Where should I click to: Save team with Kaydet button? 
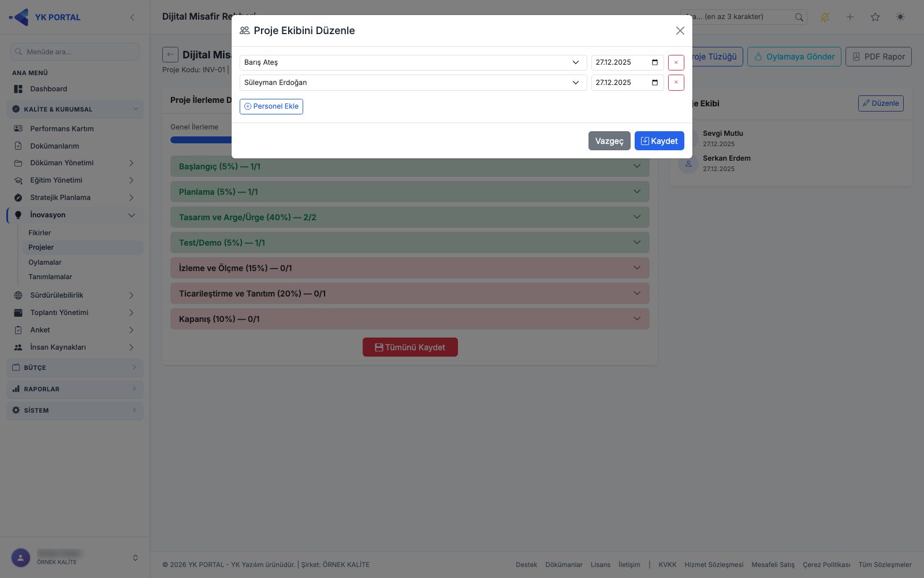click(x=659, y=141)
